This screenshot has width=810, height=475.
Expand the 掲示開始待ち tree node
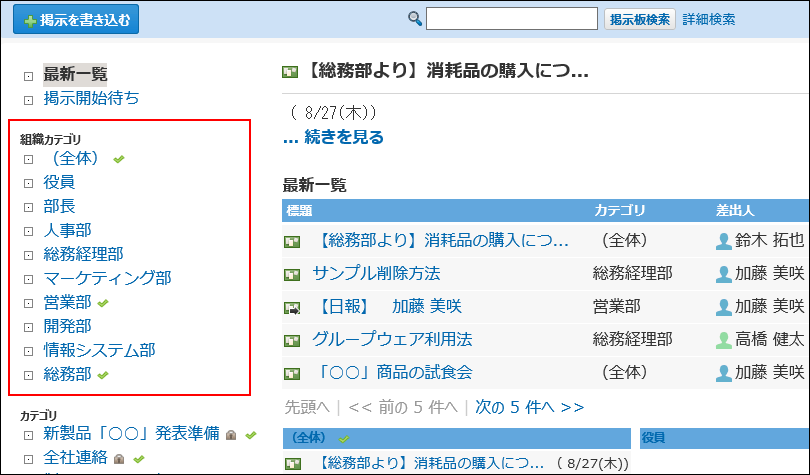[28, 100]
